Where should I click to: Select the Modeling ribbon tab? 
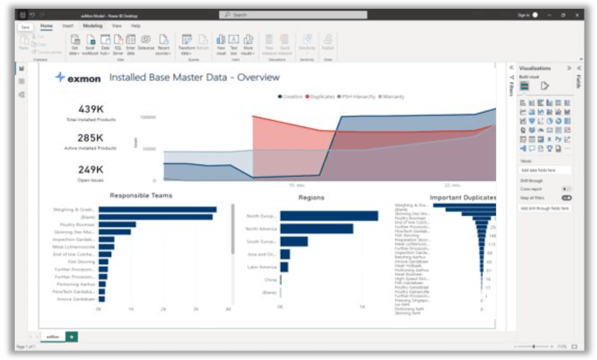click(93, 26)
